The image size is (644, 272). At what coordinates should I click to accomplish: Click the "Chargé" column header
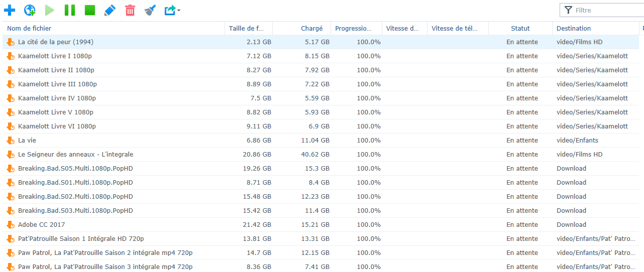pos(311,29)
